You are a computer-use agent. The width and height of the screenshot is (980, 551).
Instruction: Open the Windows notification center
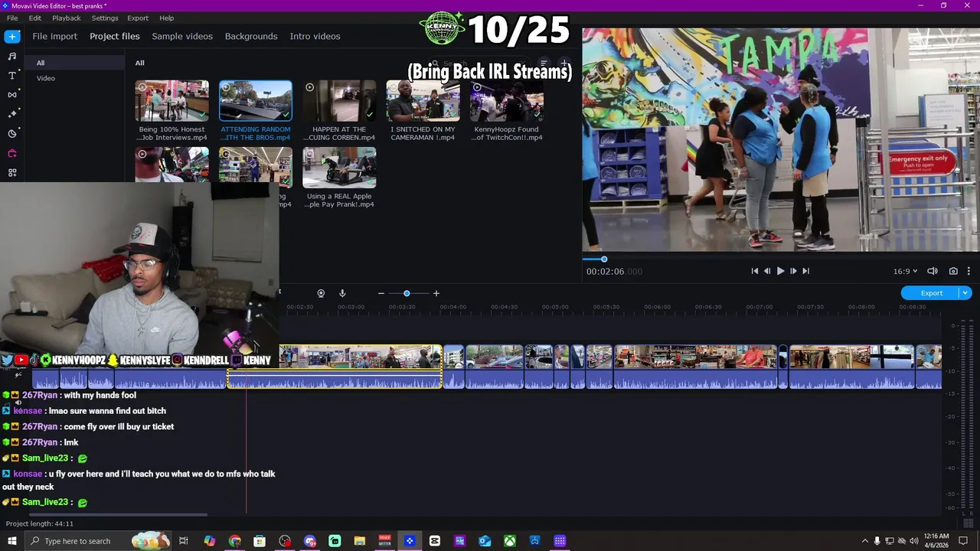(x=964, y=541)
